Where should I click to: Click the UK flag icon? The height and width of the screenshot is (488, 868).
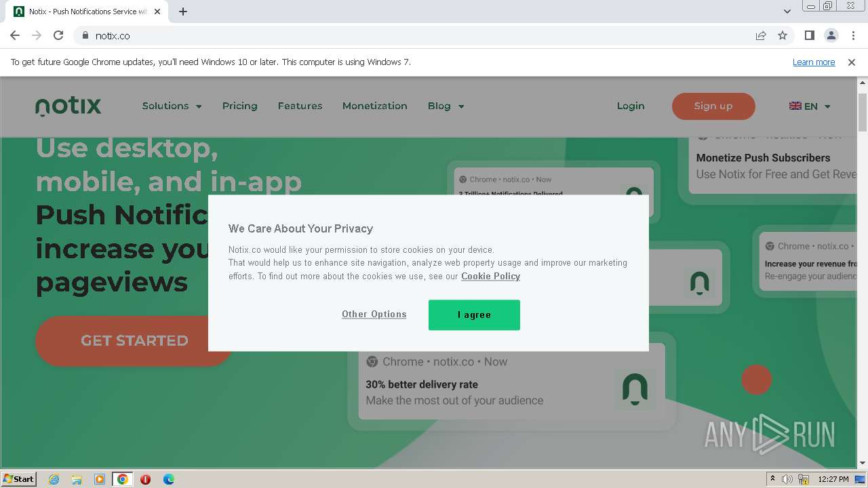[795, 106]
